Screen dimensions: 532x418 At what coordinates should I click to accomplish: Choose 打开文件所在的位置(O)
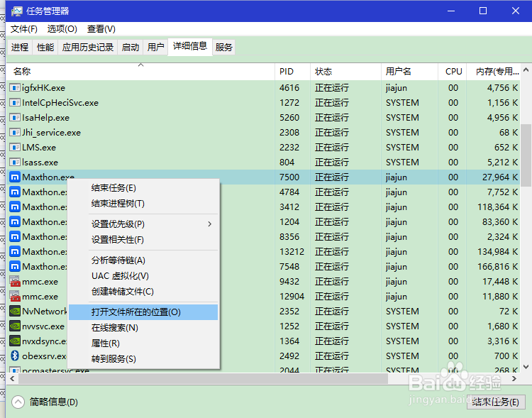(x=143, y=312)
